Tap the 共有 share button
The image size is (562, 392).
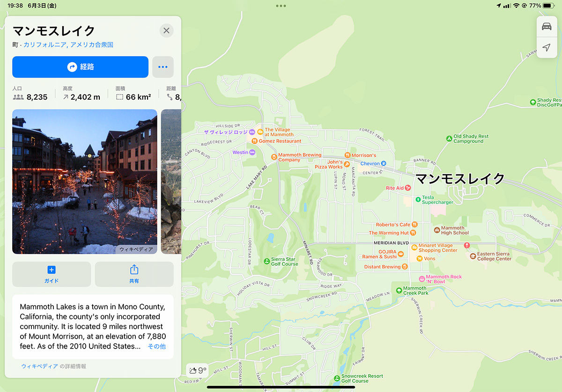(134, 274)
